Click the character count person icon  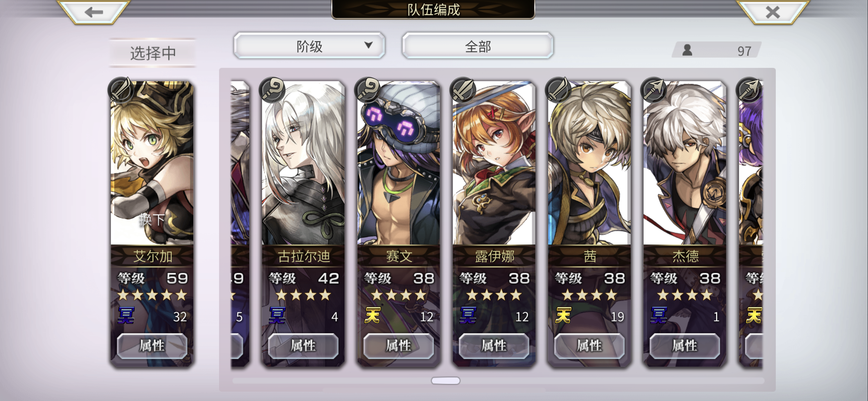(687, 50)
